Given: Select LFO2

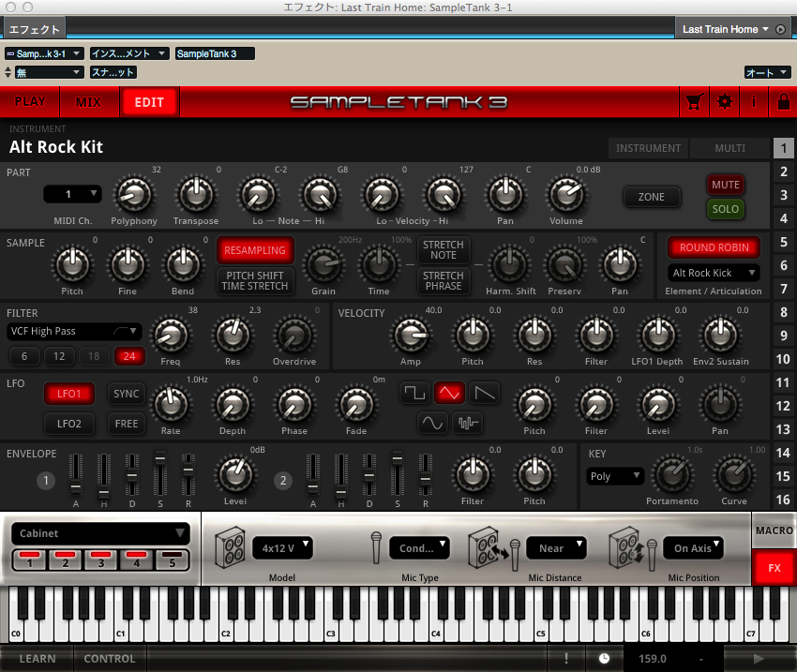Looking at the screenshot, I should point(69,423).
